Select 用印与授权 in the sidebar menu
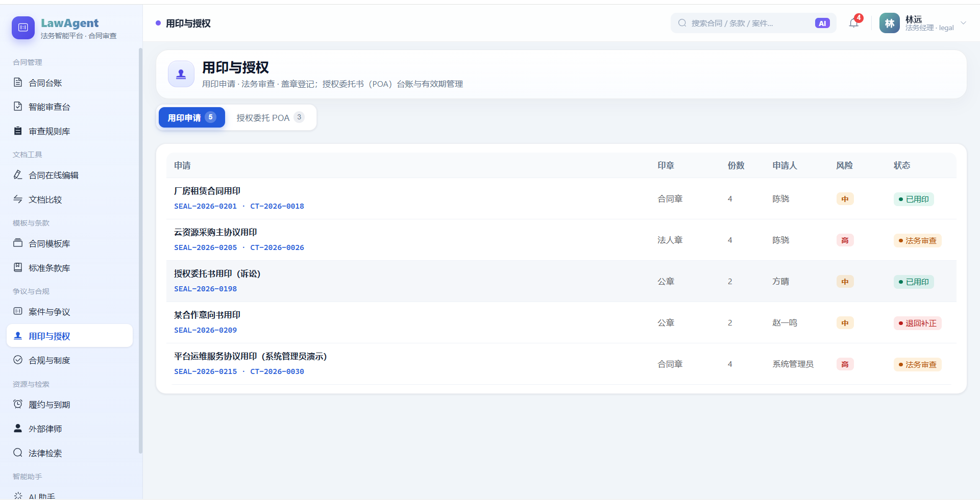Image resolution: width=980 pixels, height=500 pixels. (69, 336)
